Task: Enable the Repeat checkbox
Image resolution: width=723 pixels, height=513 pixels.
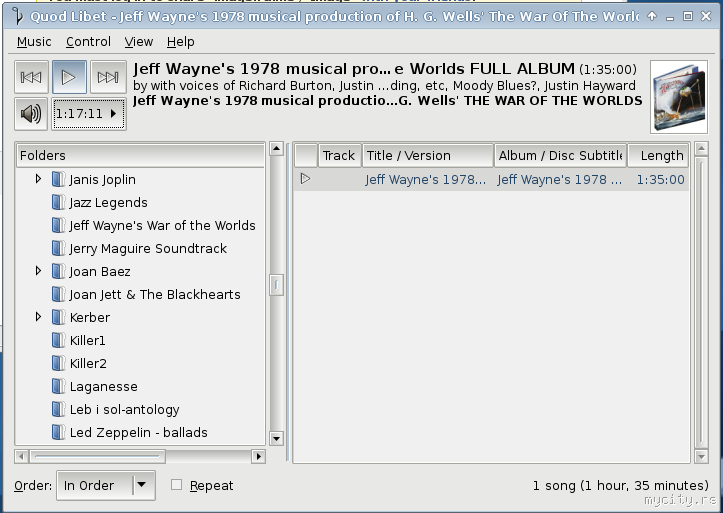Action: coord(176,485)
